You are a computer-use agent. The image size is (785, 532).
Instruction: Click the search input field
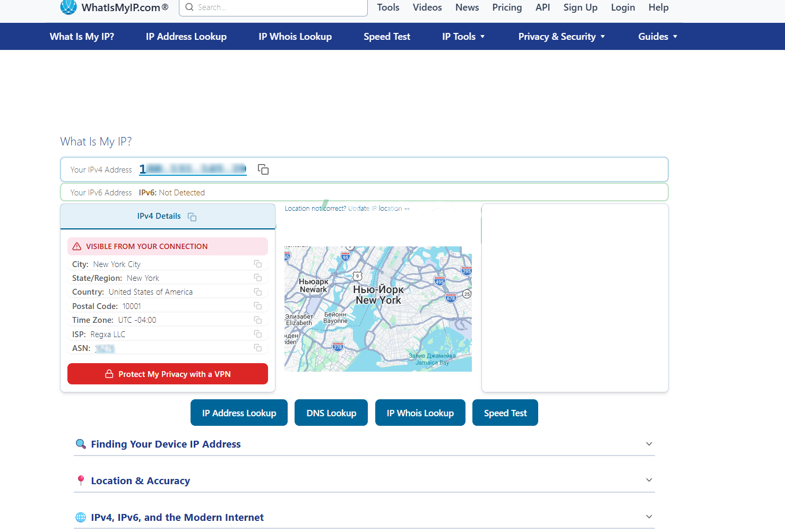(273, 7)
